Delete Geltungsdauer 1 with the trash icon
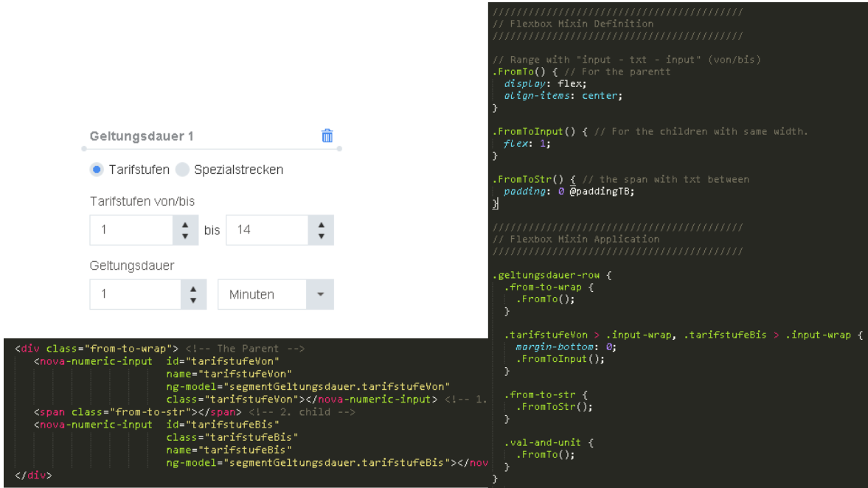Viewport: 868px width, 488px height. pyautogui.click(x=327, y=136)
